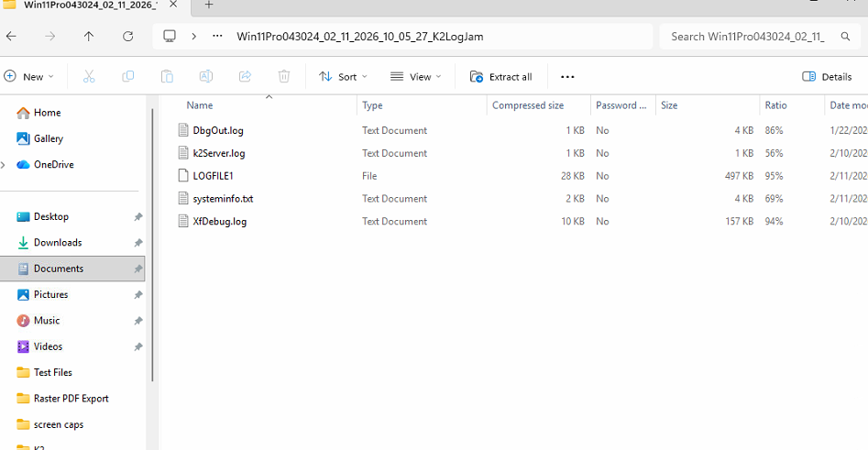This screenshot has width=868, height=450.
Task: Click the This PC monitor icon in address bar
Action: 170,37
